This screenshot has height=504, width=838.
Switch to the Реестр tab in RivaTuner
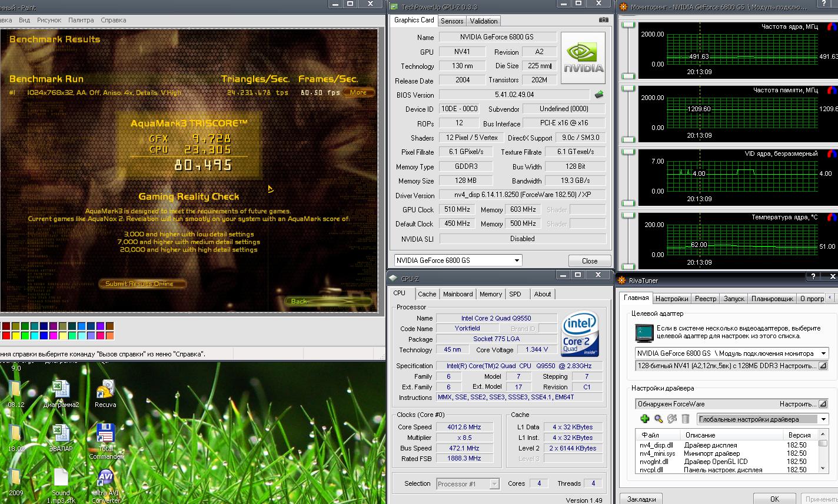pyautogui.click(x=706, y=299)
